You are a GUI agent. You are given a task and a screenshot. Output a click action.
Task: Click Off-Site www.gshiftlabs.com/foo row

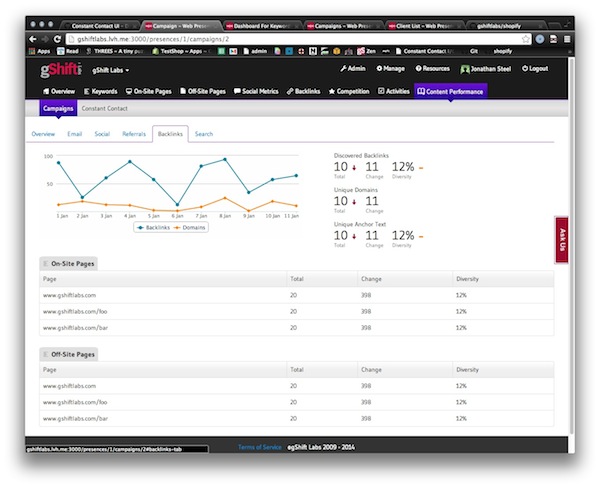tap(297, 402)
